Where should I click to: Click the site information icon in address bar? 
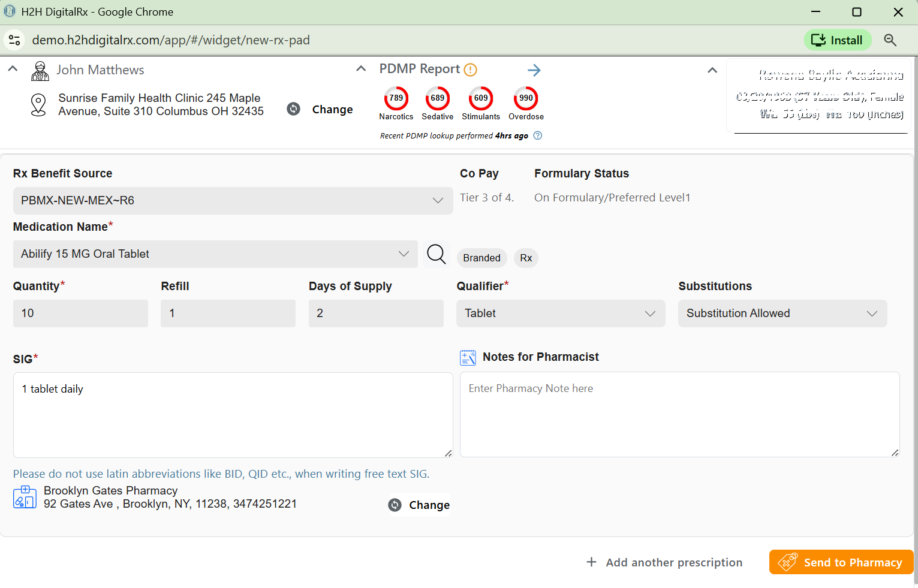point(14,40)
